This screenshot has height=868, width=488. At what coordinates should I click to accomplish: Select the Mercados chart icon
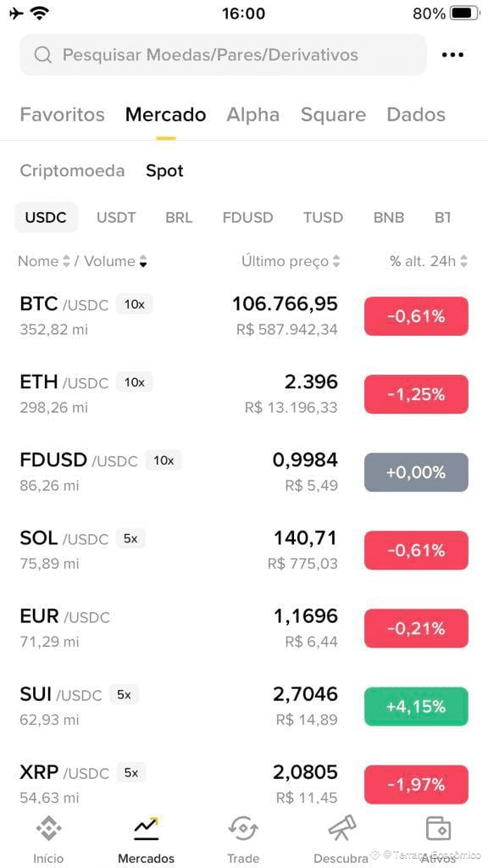tap(147, 827)
